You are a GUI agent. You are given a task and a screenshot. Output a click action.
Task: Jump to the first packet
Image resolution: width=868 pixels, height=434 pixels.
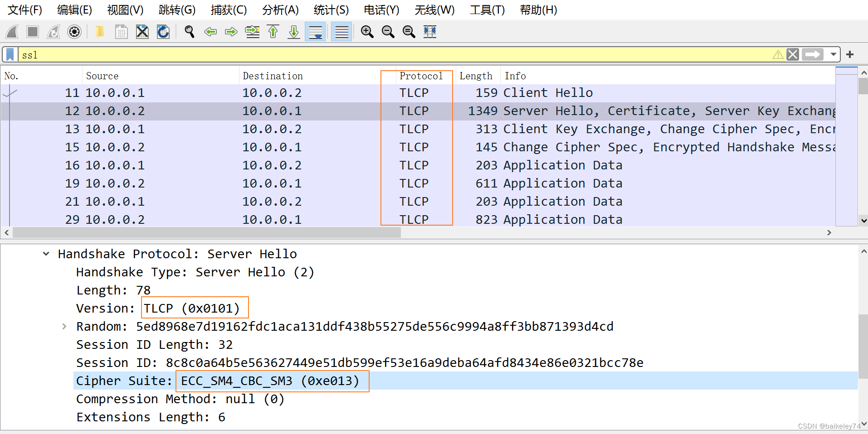coord(273,32)
